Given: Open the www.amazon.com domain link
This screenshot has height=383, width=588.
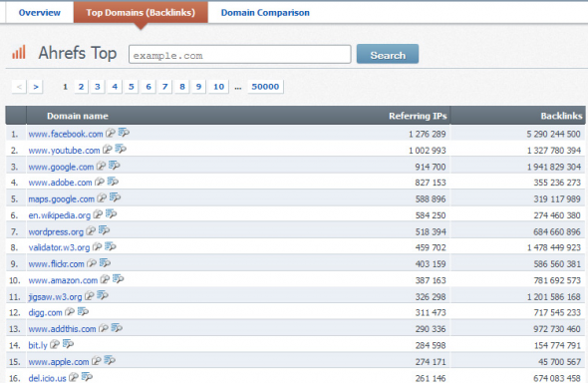Looking at the screenshot, I should pos(63,280).
